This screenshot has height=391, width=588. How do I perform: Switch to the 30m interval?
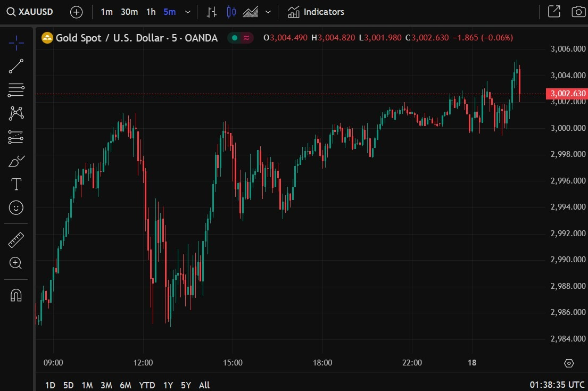[x=129, y=12]
